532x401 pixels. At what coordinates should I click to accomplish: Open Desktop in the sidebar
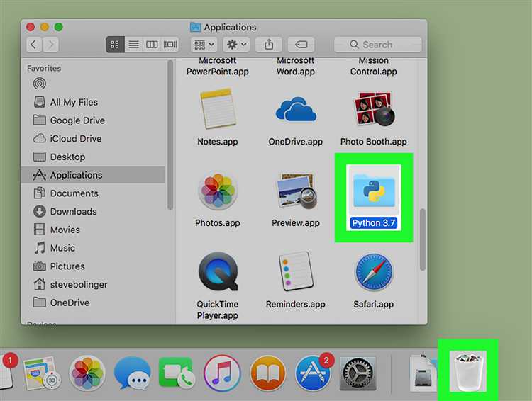pyautogui.click(x=93, y=157)
